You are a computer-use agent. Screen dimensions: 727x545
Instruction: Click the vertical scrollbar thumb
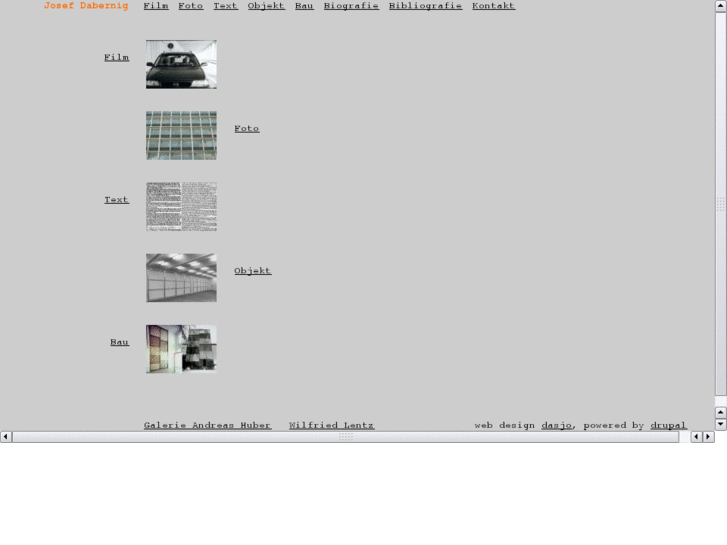point(721,204)
